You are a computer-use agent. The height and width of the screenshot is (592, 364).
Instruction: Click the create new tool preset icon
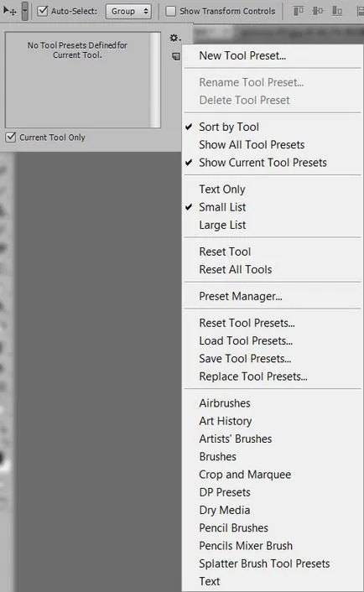(175, 56)
